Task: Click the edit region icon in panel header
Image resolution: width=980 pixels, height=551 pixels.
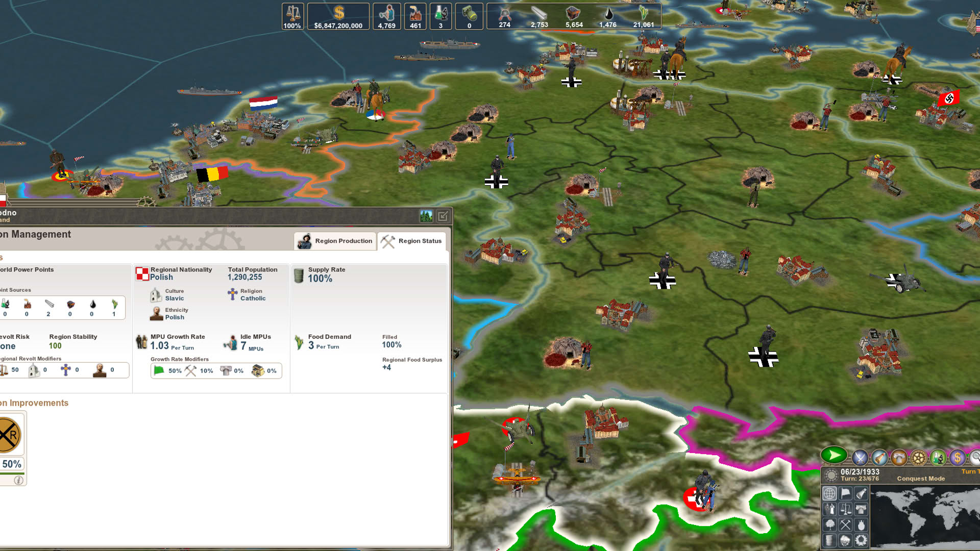Action: (443, 216)
